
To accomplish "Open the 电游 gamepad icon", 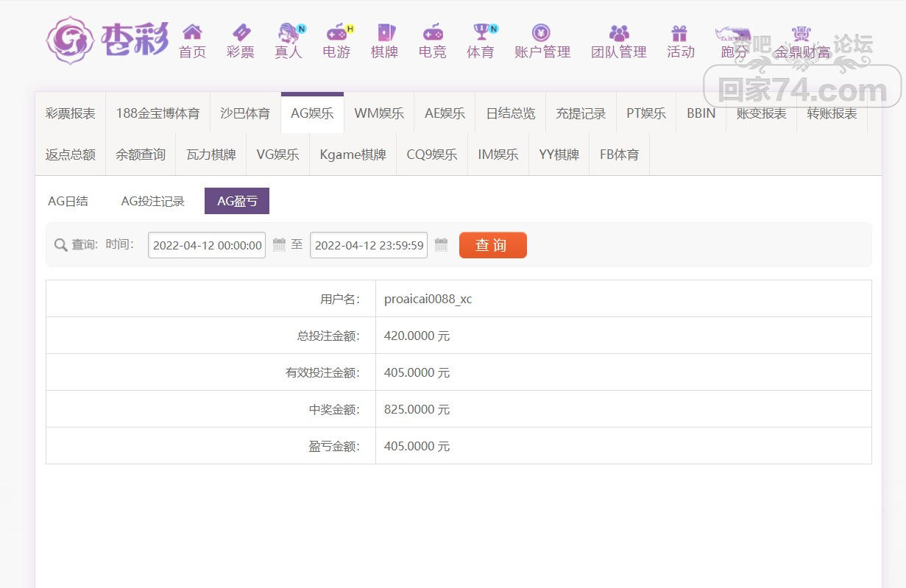I will [x=336, y=32].
